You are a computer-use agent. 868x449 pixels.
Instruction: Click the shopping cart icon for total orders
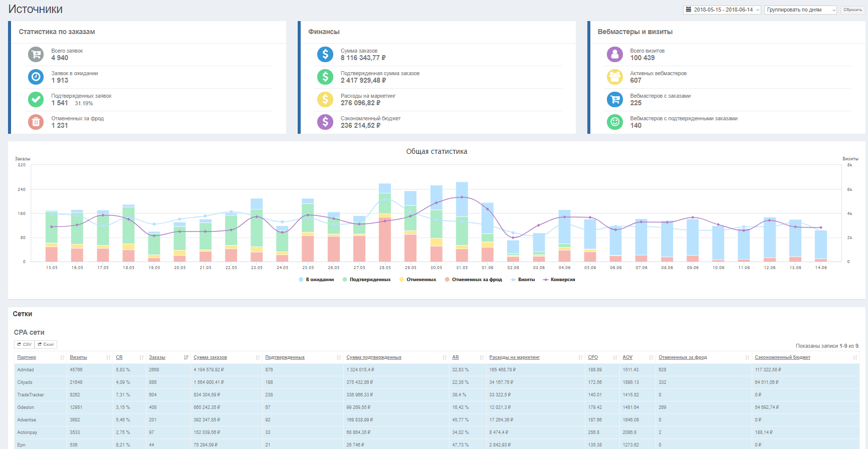pos(36,54)
